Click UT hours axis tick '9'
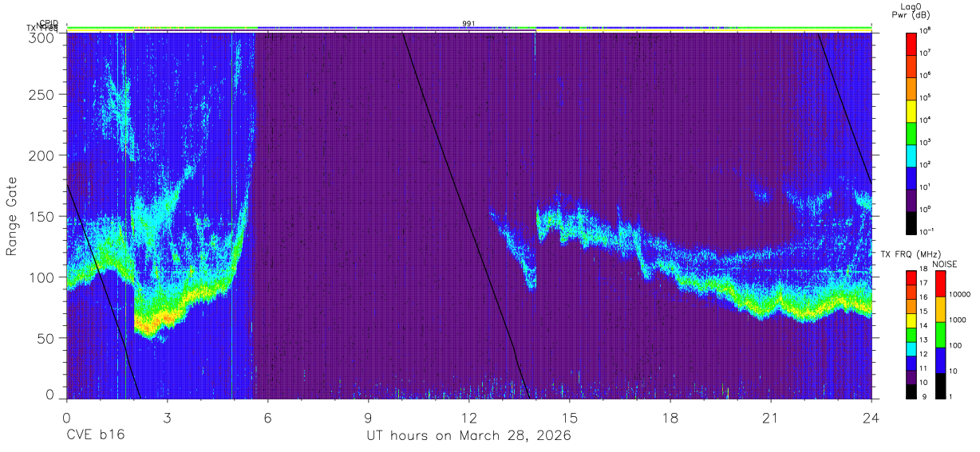Viewport: 980px width, 452px height. tap(369, 418)
